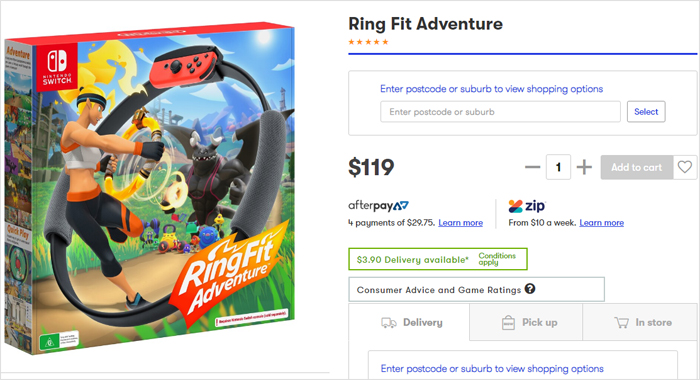Open Zip Learn more link
The height and width of the screenshot is (380, 700).
pos(601,223)
